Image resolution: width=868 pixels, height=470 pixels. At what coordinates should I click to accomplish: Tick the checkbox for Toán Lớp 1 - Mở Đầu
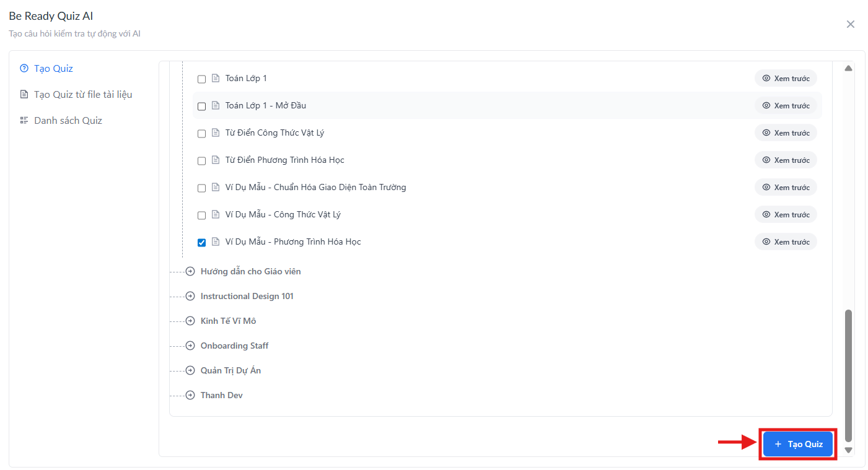click(x=201, y=107)
